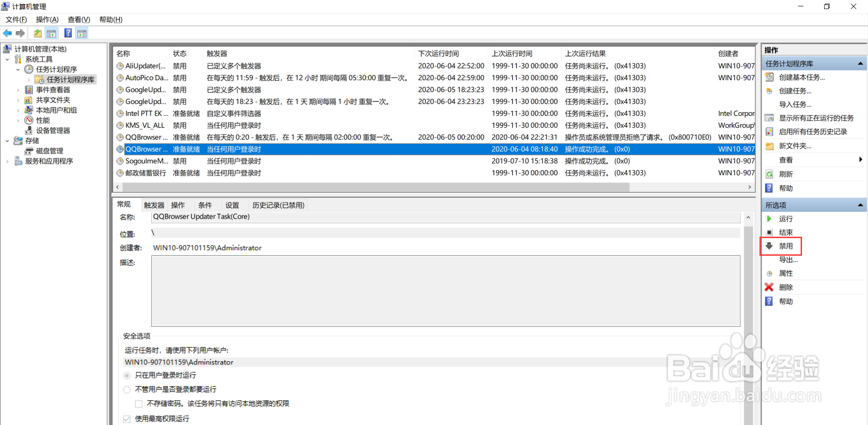The width and height of the screenshot is (868, 425).
Task: Toggle 使用最高权限运行 checkbox
Action: point(127,419)
